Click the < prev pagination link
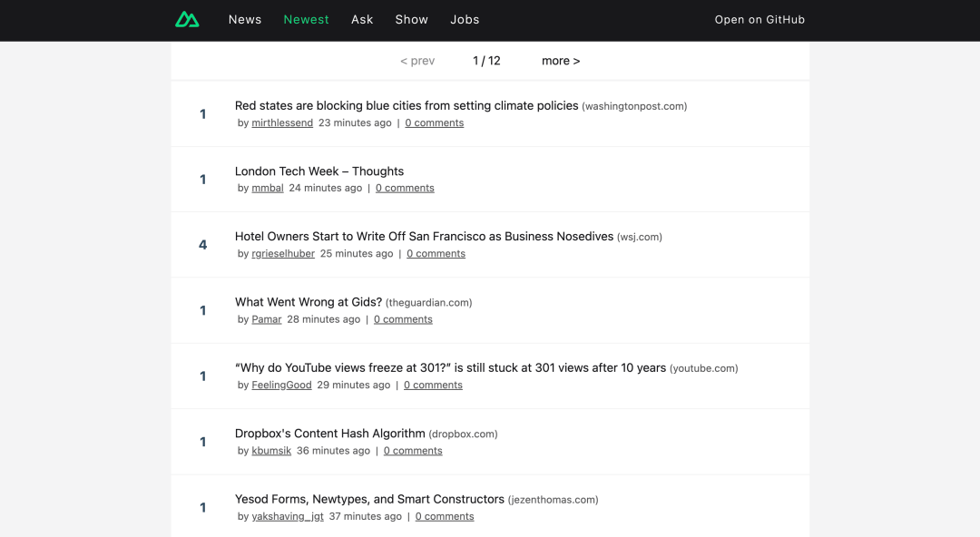This screenshot has width=980, height=537. click(x=417, y=61)
